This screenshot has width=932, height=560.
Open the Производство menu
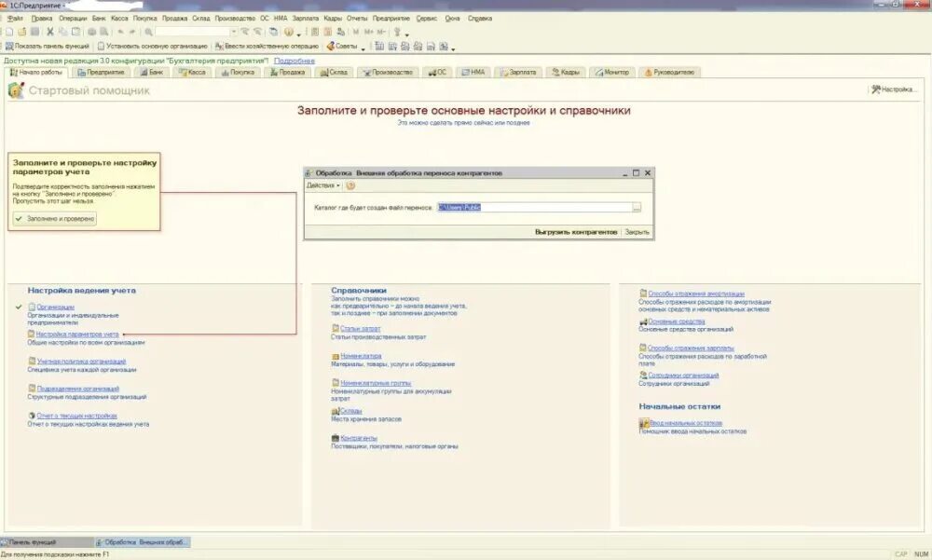tap(235, 19)
